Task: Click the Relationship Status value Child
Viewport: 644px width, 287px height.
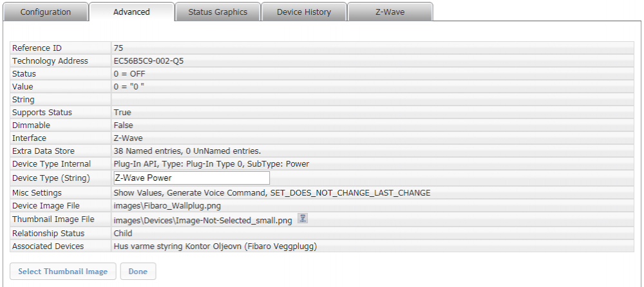Action: 123,233
